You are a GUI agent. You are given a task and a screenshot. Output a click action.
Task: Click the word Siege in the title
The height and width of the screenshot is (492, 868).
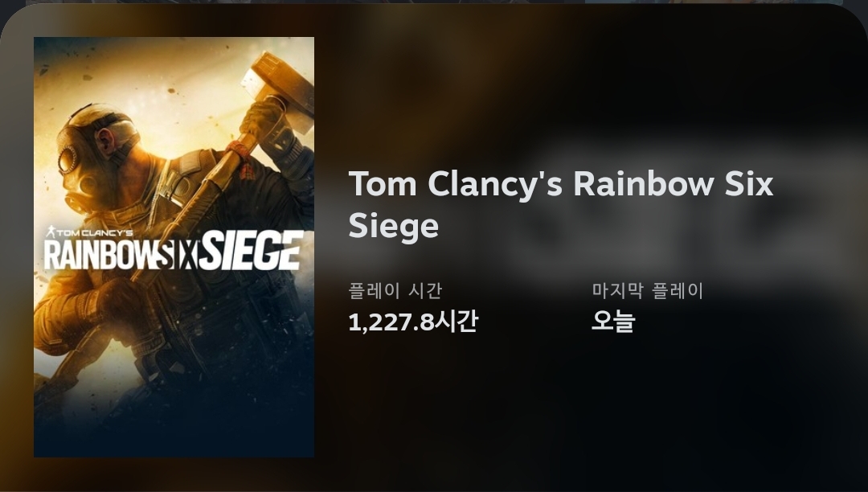[x=393, y=225]
